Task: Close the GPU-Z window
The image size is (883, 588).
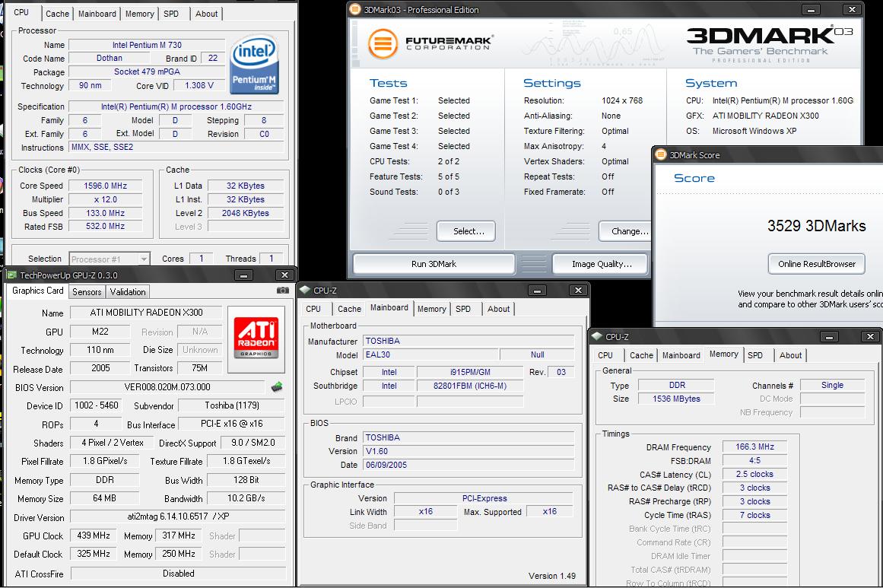Action: pyautogui.click(x=284, y=275)
